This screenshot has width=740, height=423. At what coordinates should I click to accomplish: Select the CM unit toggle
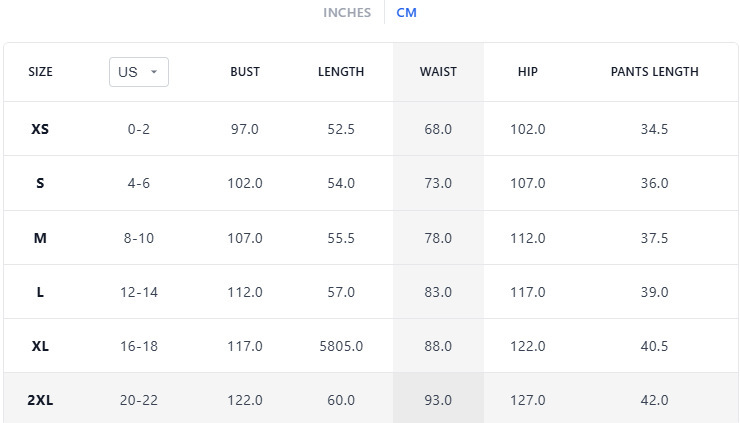click(x=406, y=13)
